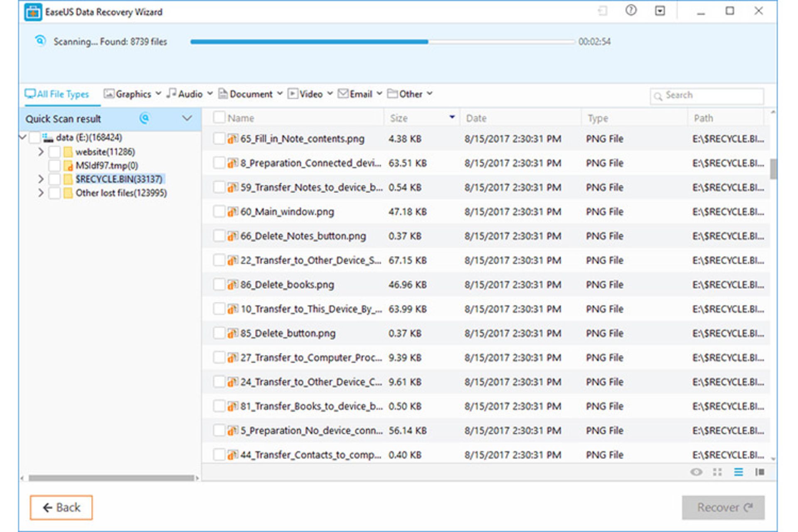Select the 81_Transfer_Books_to_device_b... file row

pos(486,406)
